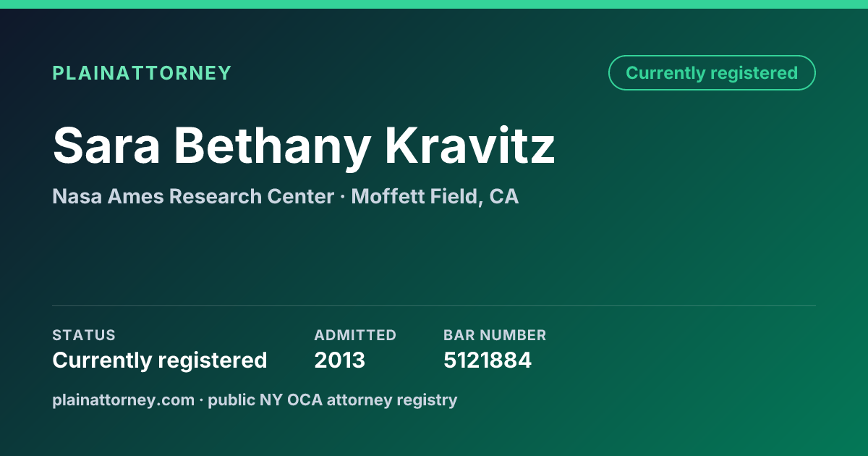Select the bar number 5121884

pyautogui.click(x=488, y=360)
